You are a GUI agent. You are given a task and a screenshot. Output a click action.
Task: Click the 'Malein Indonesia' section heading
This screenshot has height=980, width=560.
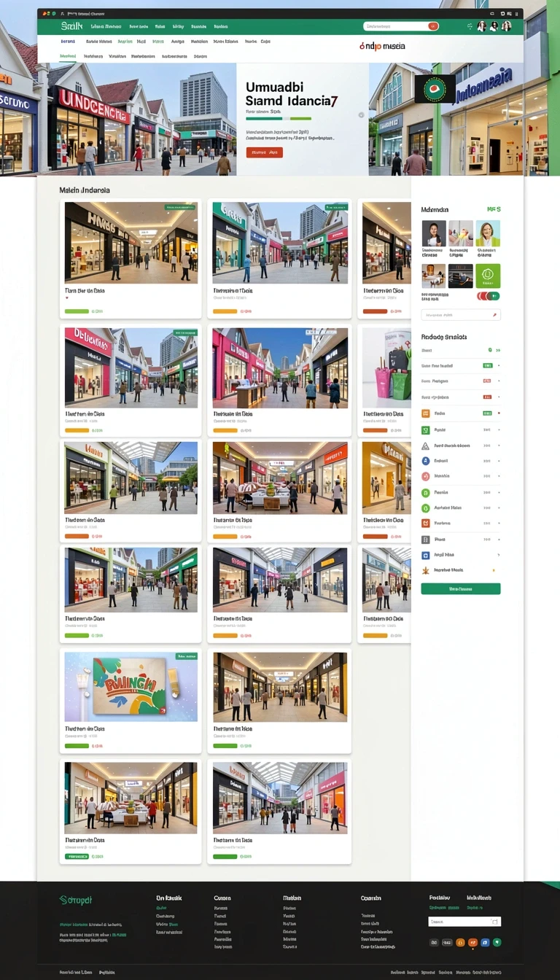85,190
